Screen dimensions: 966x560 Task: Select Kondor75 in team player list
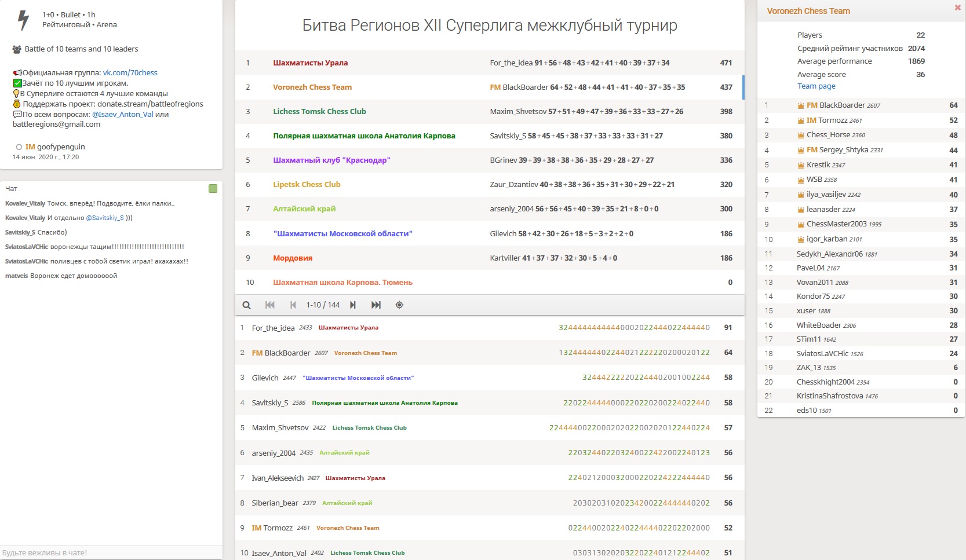861,297
